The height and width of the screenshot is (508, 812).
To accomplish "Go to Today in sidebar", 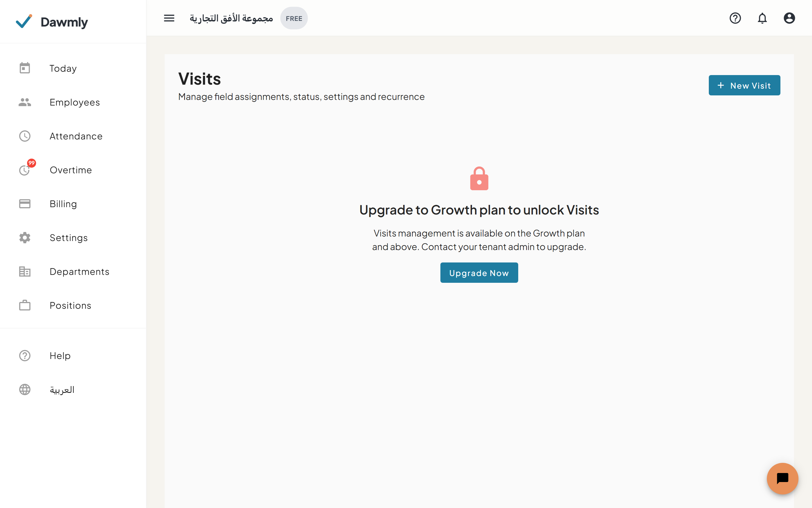I will pos(73,68).
